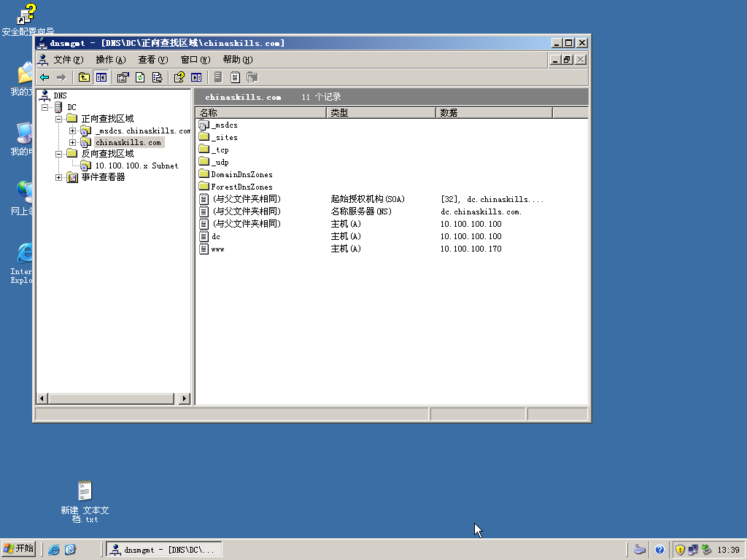
Task: Select the 反向查找区域 folder
Action: pyautogui.click(x=107, y=154)
